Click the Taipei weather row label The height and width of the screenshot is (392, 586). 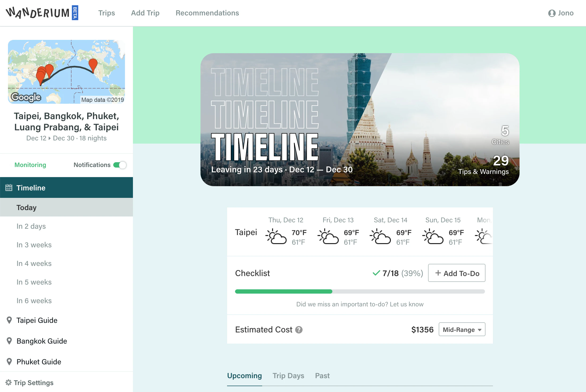coord(246,232)
